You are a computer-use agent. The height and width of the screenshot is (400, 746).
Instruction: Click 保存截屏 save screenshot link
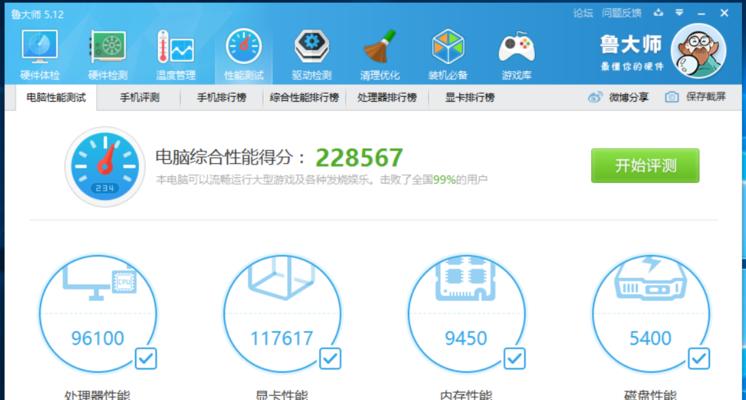pos(706,97)
